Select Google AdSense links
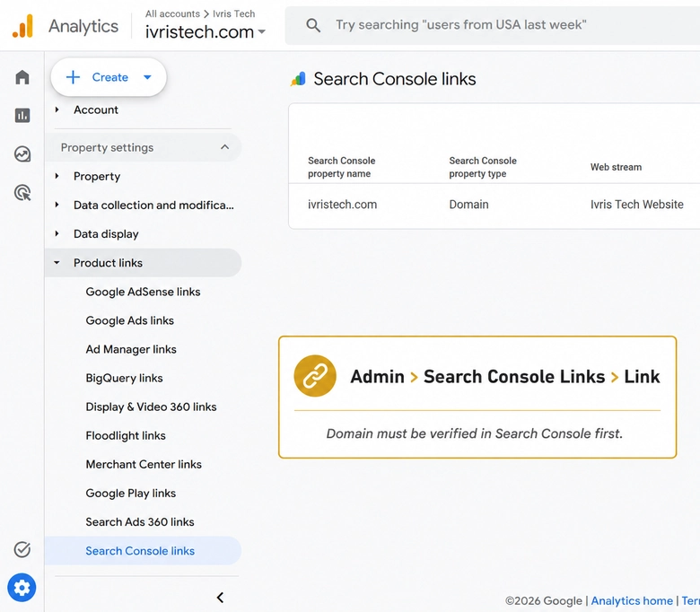The image size is (700, 612). pyautogui.click(x=143, y=292)
